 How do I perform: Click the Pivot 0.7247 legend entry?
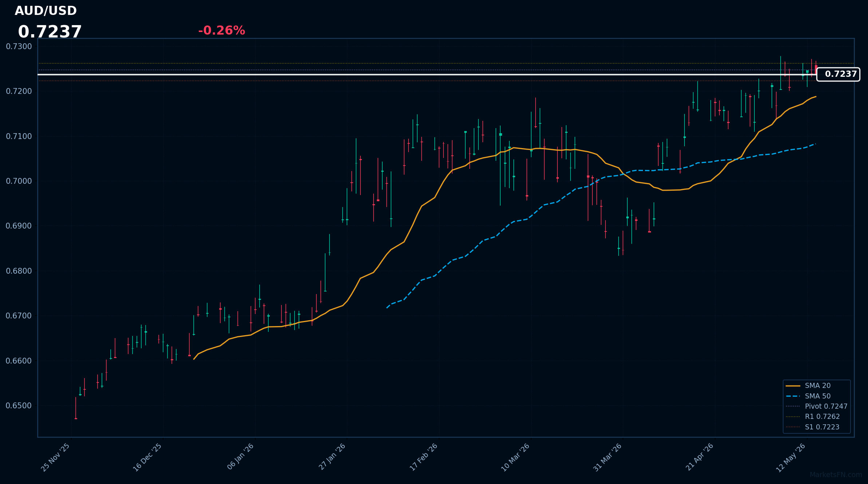point(817,406)
